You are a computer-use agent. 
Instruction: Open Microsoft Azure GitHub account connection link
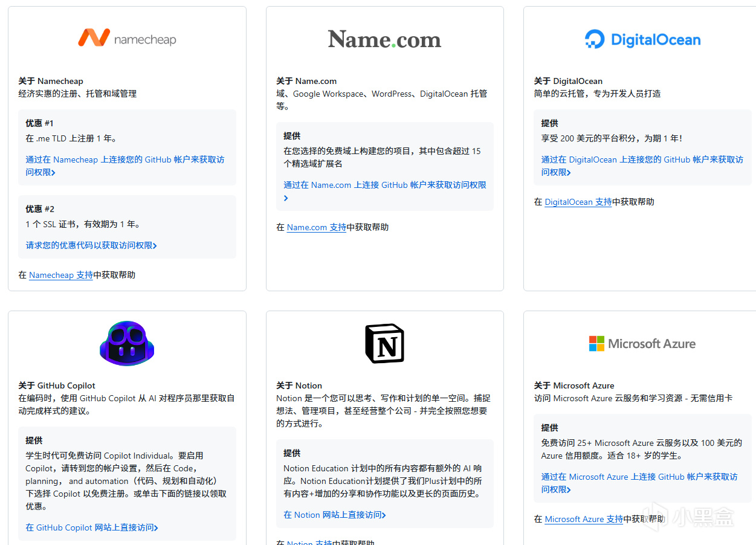(639, 483)
